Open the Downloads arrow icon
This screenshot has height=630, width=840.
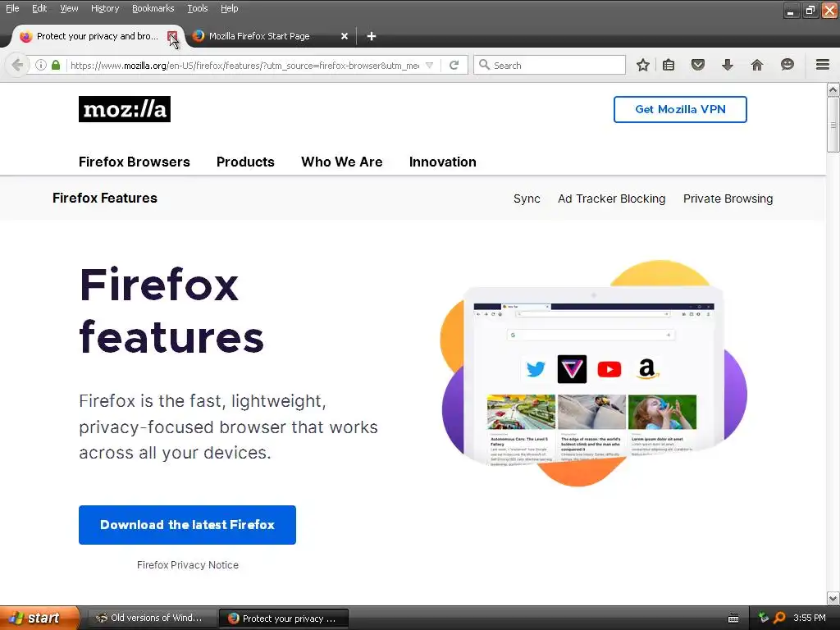tap(728, 66)
